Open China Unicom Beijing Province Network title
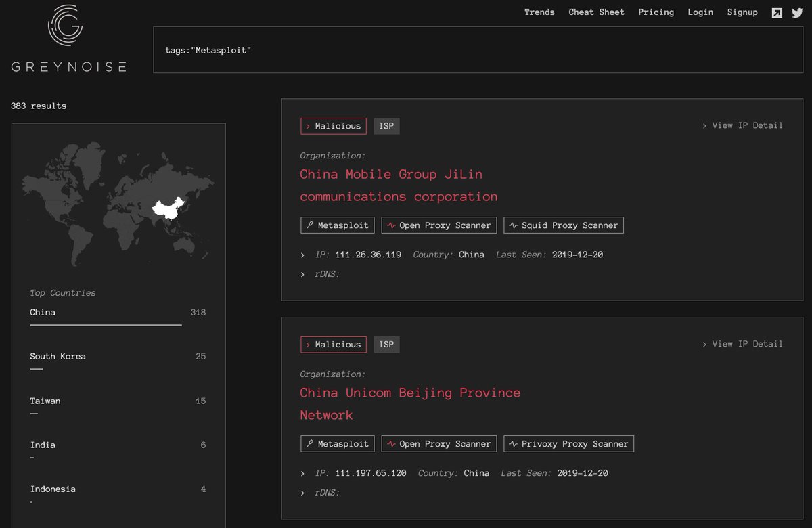The image size is (812, 528). pos(410,404)
